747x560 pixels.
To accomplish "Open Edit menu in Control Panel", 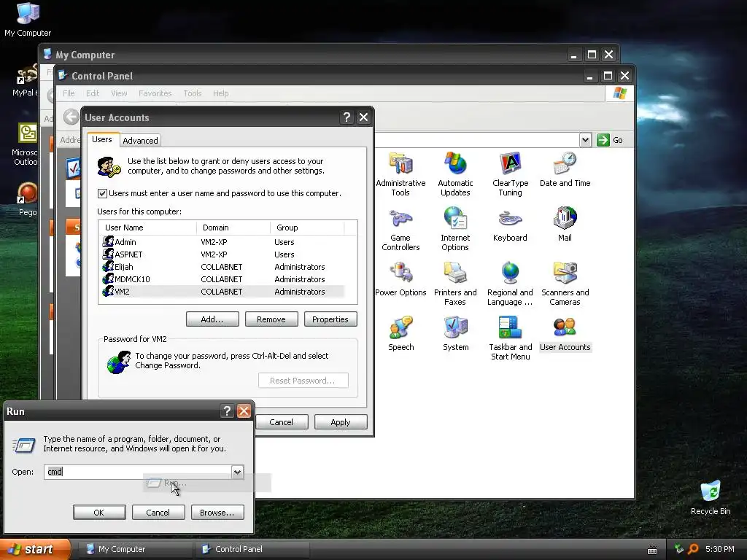I will tap(93, 93).
